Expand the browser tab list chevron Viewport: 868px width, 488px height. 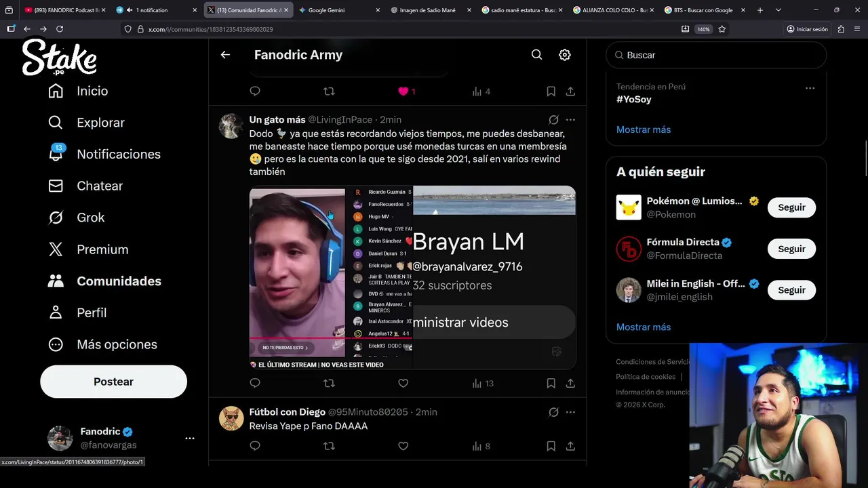pos(778,10)
